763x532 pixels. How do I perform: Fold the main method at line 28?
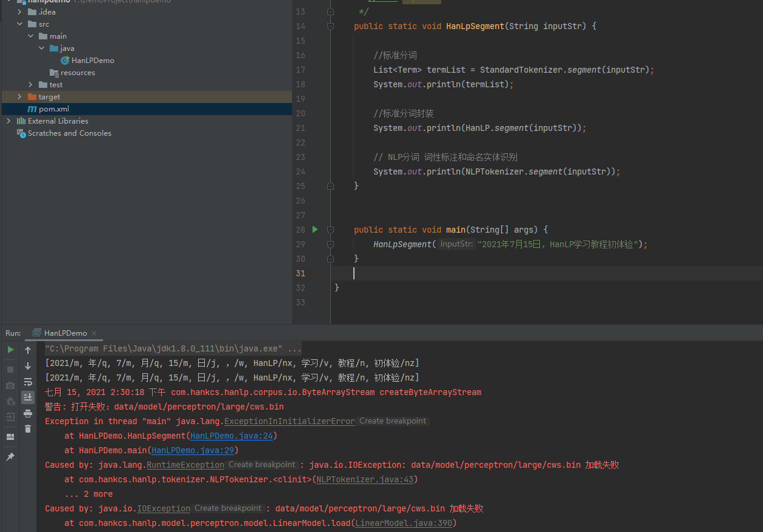point(330,230)
